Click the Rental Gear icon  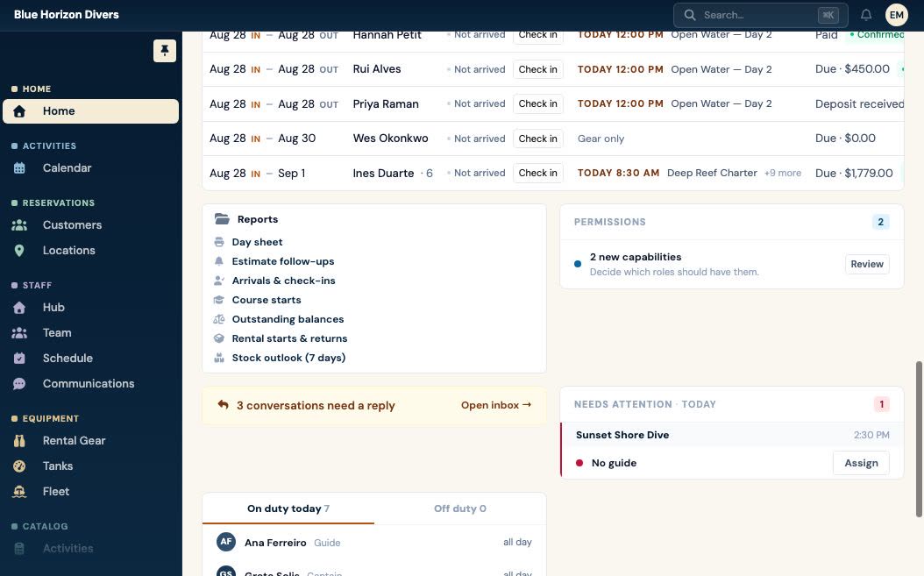(x=19, y=441)
